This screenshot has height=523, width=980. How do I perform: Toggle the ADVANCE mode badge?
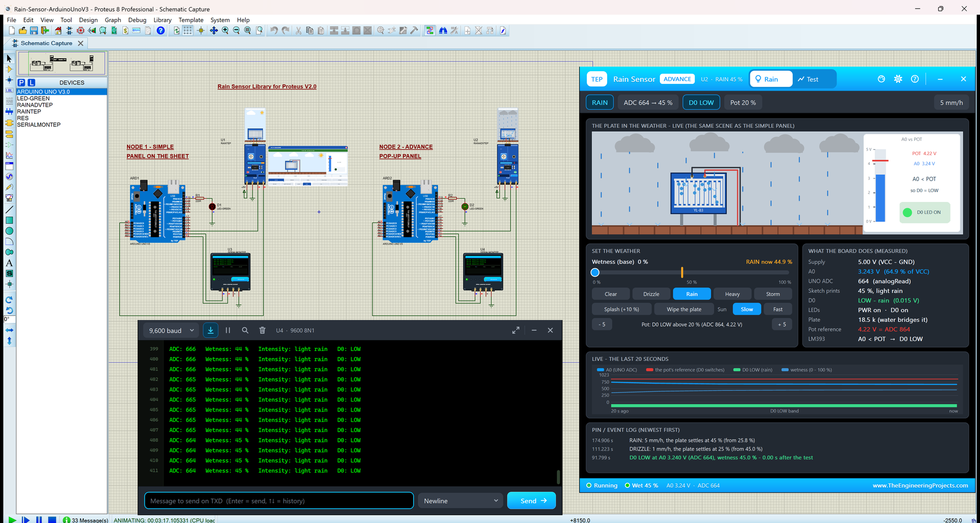click(677, 79)
